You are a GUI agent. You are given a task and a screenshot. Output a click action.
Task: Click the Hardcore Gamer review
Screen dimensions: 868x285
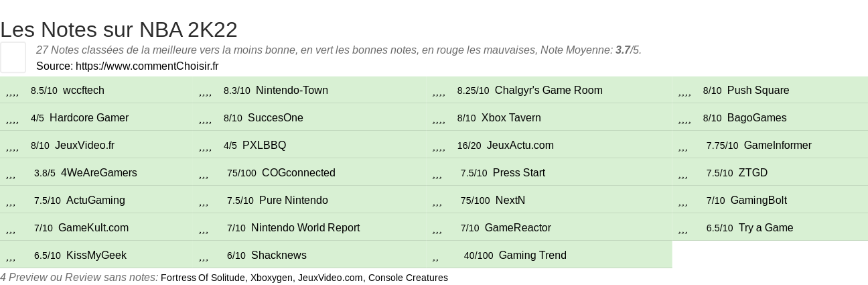coord(89,118)
